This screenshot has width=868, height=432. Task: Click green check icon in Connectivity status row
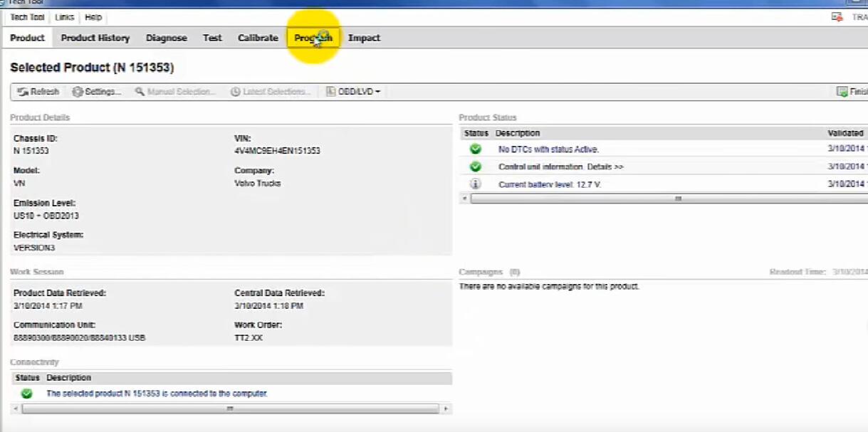coord(27,393)
